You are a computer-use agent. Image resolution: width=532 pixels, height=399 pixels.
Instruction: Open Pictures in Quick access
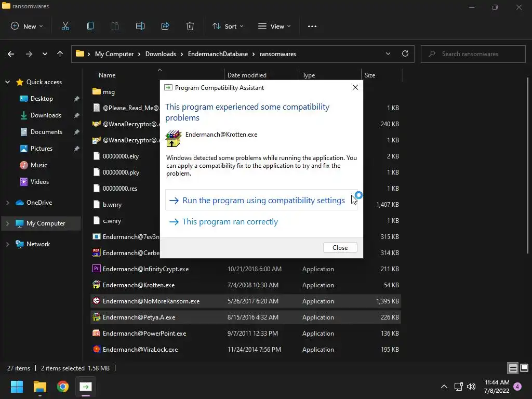coord(42,148)
